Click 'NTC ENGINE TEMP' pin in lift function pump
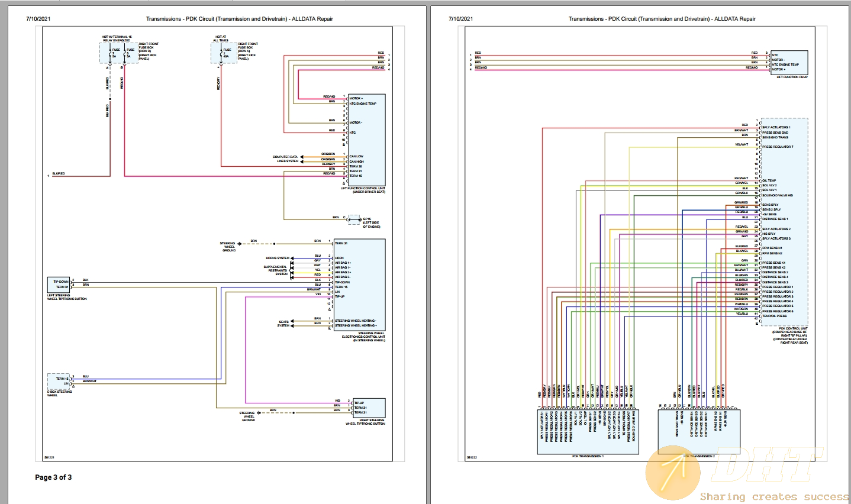Viewport: 851px width, 504px height. [785, 64]
